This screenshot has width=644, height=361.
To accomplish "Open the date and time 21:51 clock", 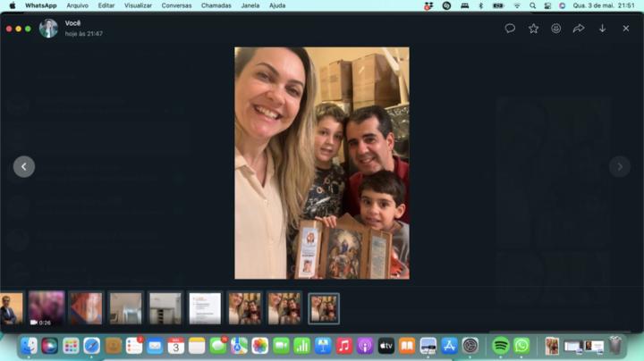I will click(604, 5).
